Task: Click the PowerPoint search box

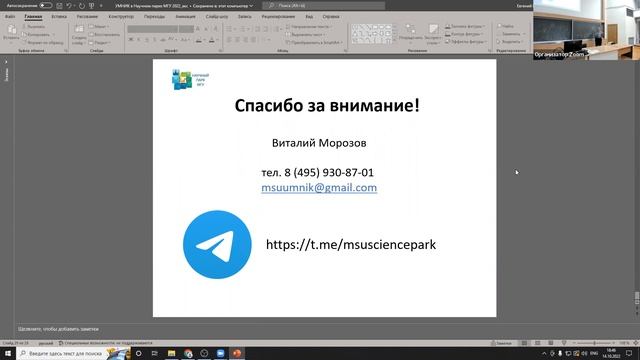Action: tap(323, 6)
